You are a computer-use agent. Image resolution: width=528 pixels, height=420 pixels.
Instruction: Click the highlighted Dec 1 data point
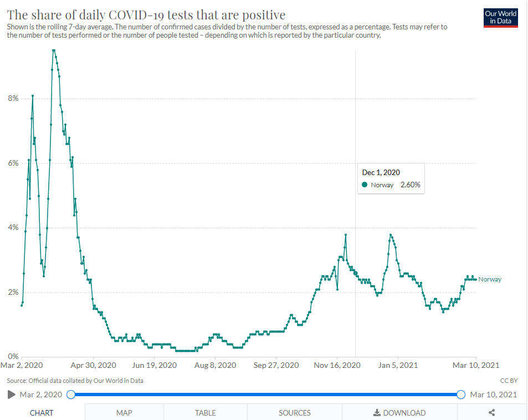point(355,273)
